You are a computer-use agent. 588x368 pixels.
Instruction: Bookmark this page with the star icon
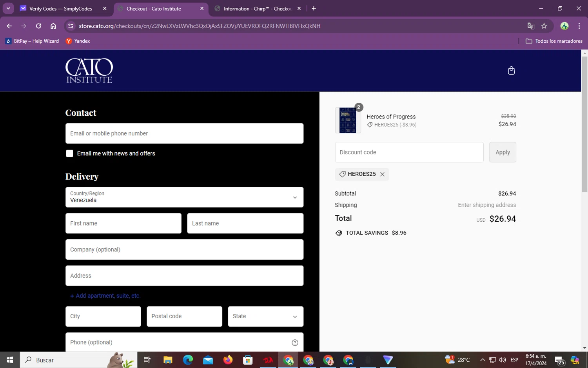tap(544, 26)
